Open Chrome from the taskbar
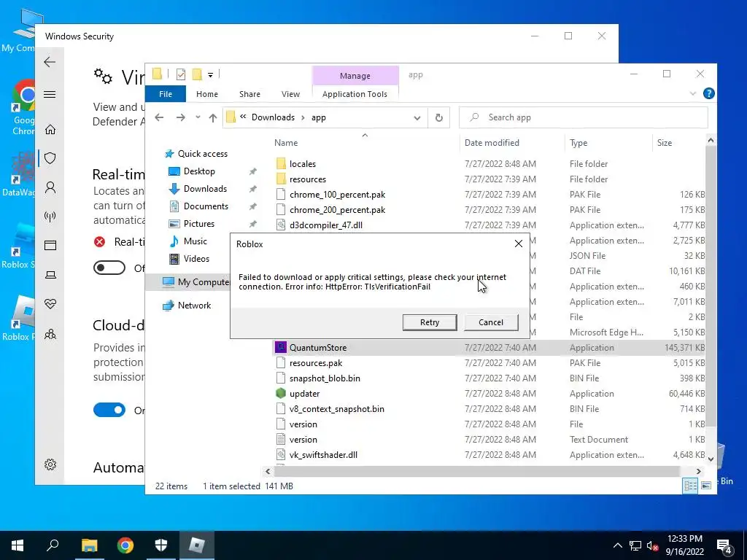This screenshot has height=560, width=747. pos(125,545)
